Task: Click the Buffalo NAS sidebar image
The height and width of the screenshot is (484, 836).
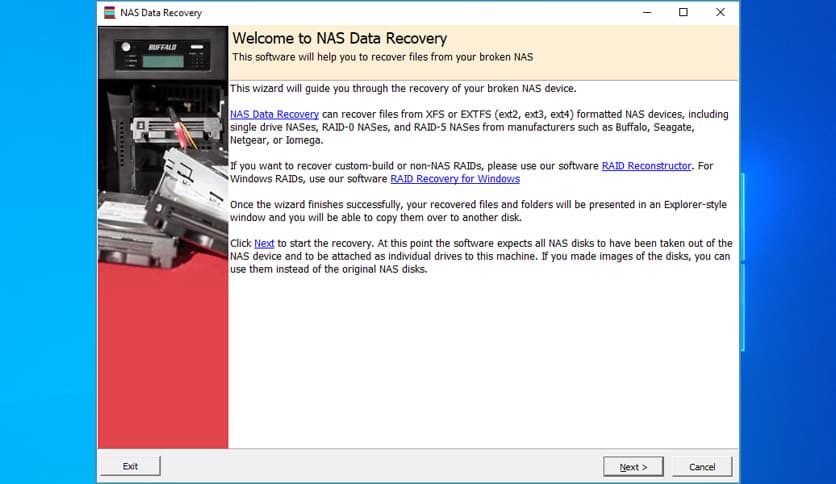Action: point(163,237)
